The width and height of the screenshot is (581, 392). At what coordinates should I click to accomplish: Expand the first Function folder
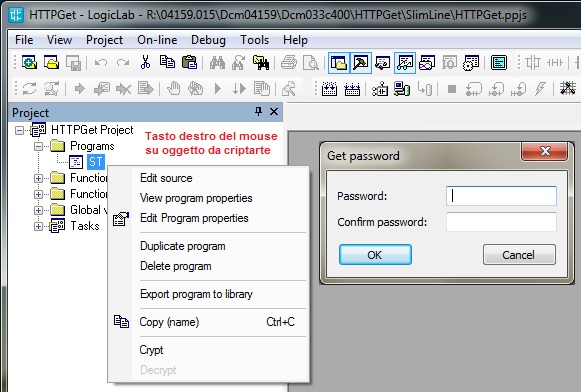38,178
